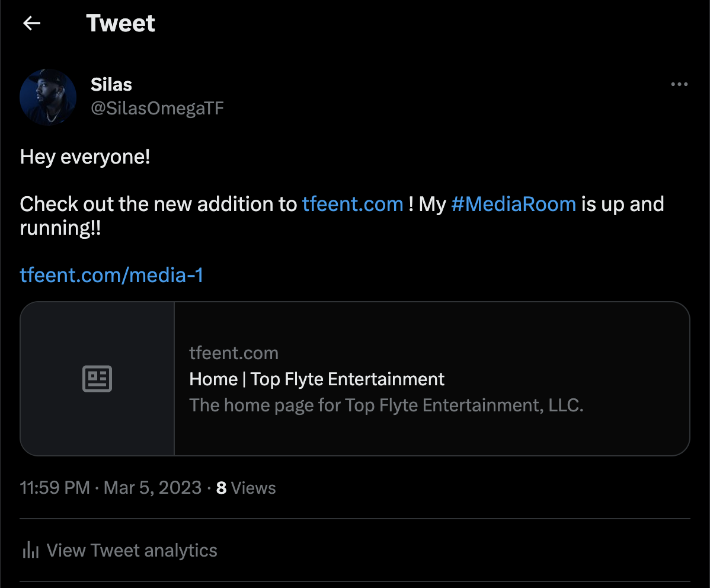Click the "is up and running!!" tweet text
This screenshot has height=588, width=710.
622,204
